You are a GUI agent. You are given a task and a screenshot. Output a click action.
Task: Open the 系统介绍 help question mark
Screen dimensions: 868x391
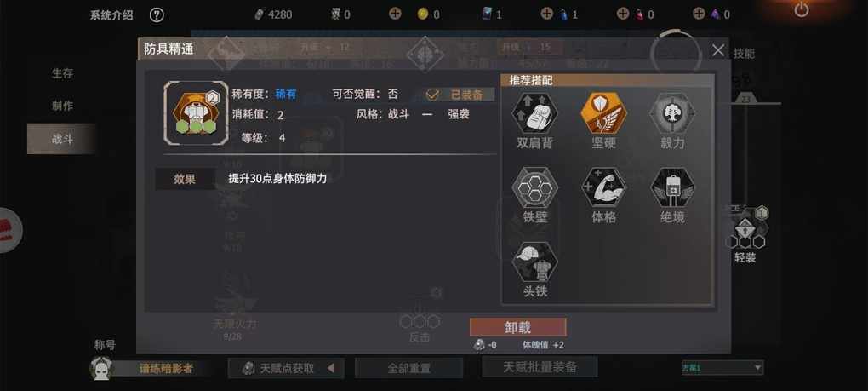pyautogui.click(x=157, y=15)
